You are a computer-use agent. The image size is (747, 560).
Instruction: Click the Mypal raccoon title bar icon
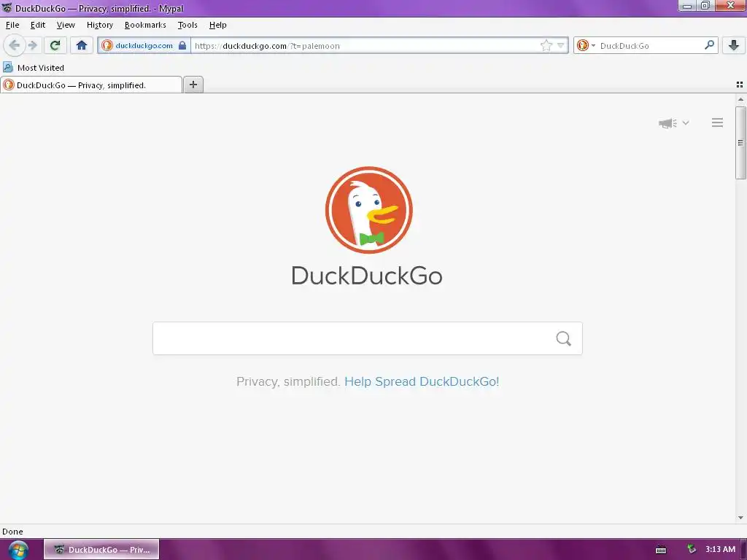coord(7,8)
